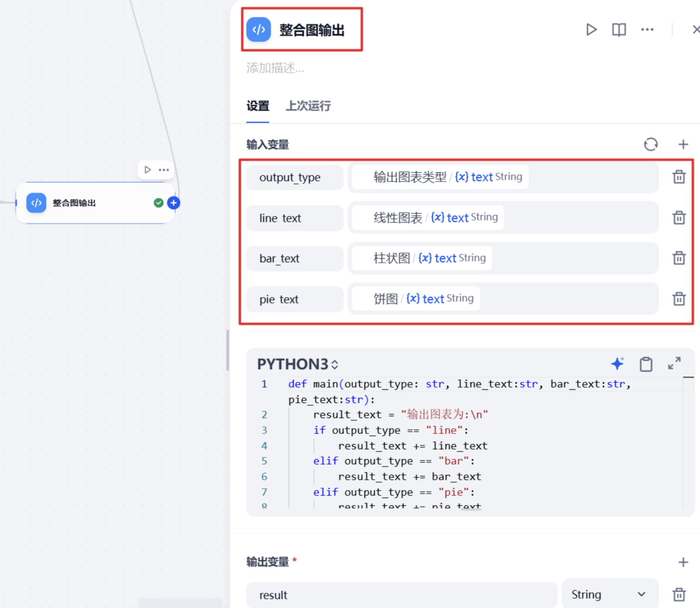This screenshot has height=608, width=700.
Task: Delete the bar_text variable row
Action: click(x=679, y=258)
